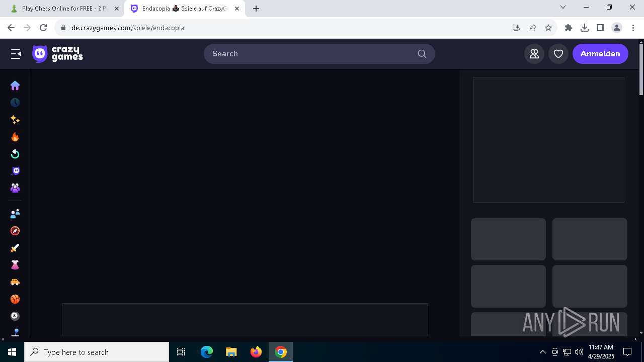This screenshot has height=362, width=644.
Task: Open the friends icon button
Action: point(534,54)
